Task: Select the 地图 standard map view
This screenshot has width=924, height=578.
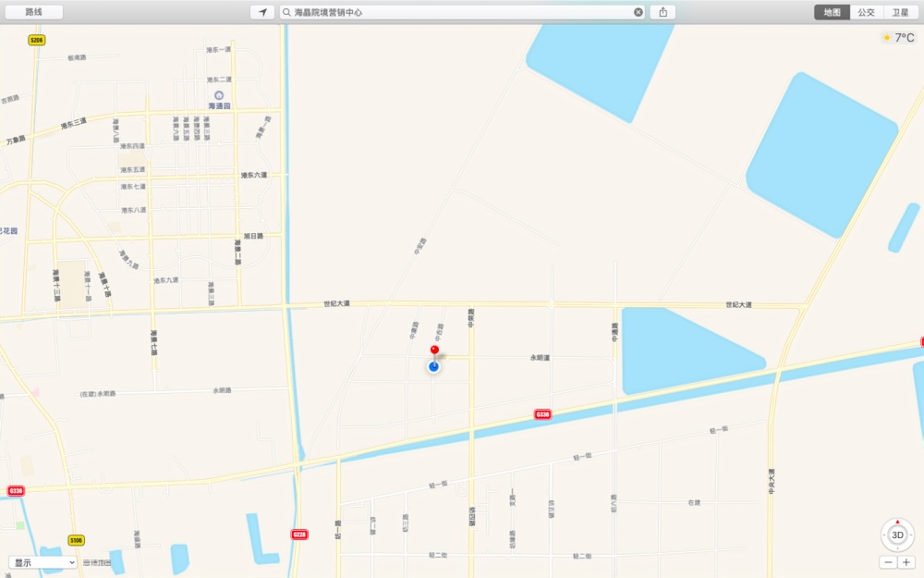Action: coord(833,12)
